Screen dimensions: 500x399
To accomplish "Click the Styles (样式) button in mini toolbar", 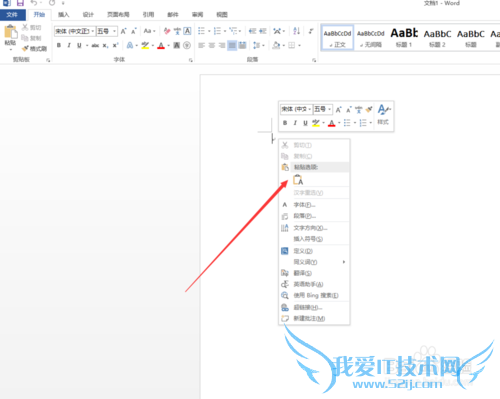I will 383,115.
